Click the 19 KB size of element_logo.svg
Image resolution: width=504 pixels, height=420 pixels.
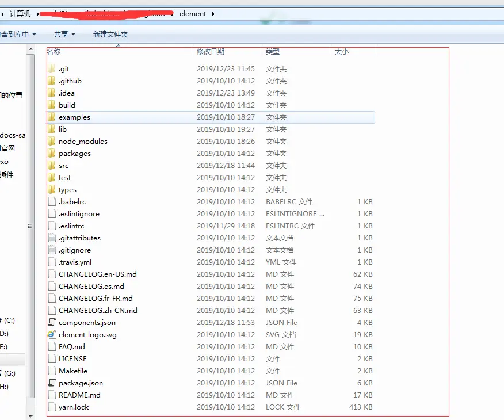363,334
